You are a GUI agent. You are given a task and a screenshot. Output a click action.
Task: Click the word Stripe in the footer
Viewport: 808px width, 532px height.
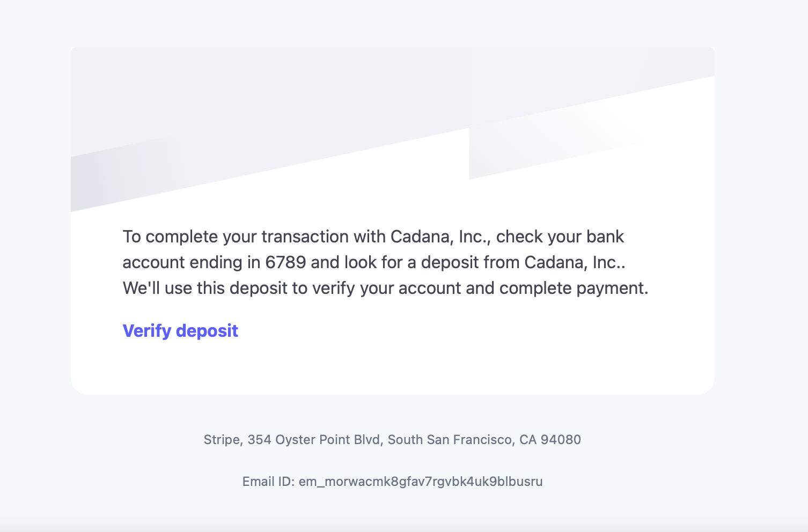(222, 440)
